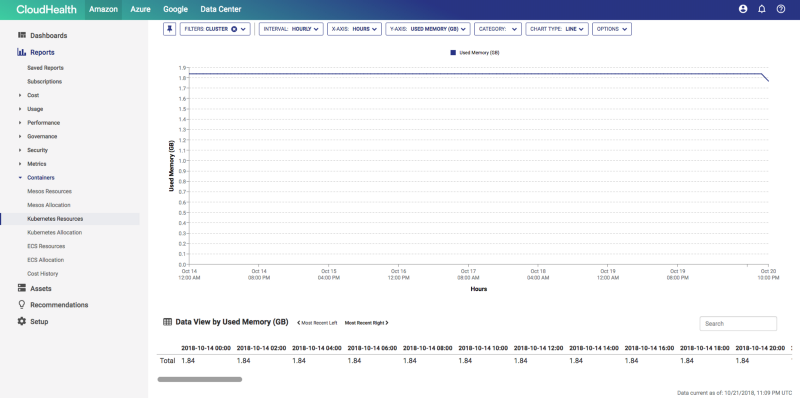This screenshot has height=398, width=800.
Task: Click the CloudHealth logo
Action: pyautogui.click(x=46, y=9)
